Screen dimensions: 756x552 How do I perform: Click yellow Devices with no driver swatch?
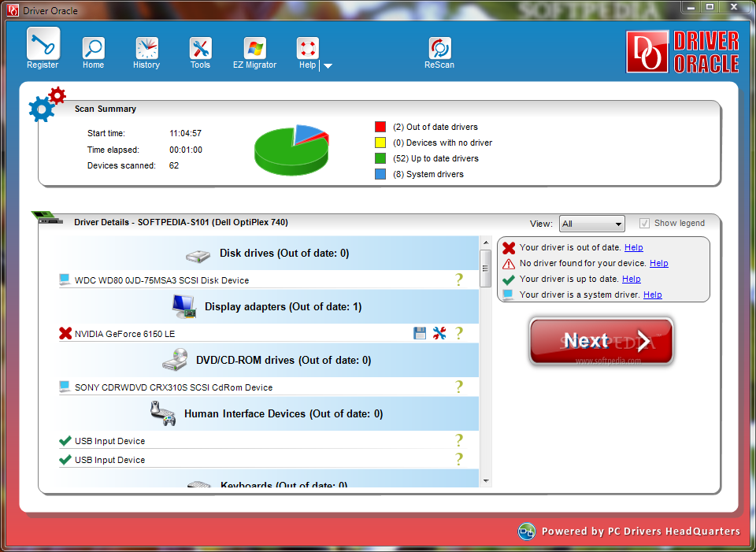pos(380,143)
